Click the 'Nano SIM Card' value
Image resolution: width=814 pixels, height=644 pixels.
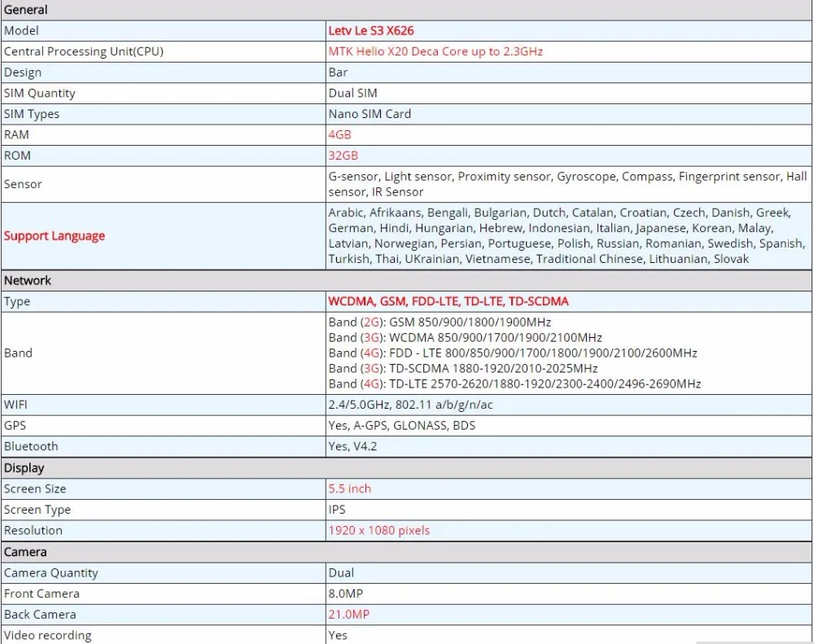tap(369, 114)
